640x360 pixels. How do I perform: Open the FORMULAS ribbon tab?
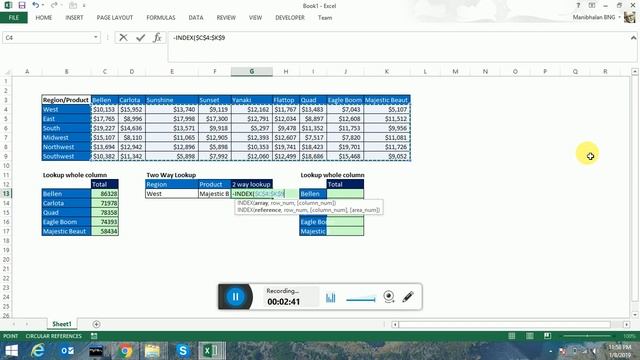pos(161,18)
